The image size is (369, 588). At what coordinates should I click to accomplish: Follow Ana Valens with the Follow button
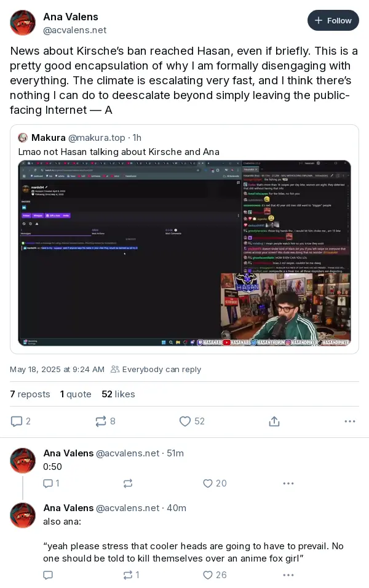[333, 20]
